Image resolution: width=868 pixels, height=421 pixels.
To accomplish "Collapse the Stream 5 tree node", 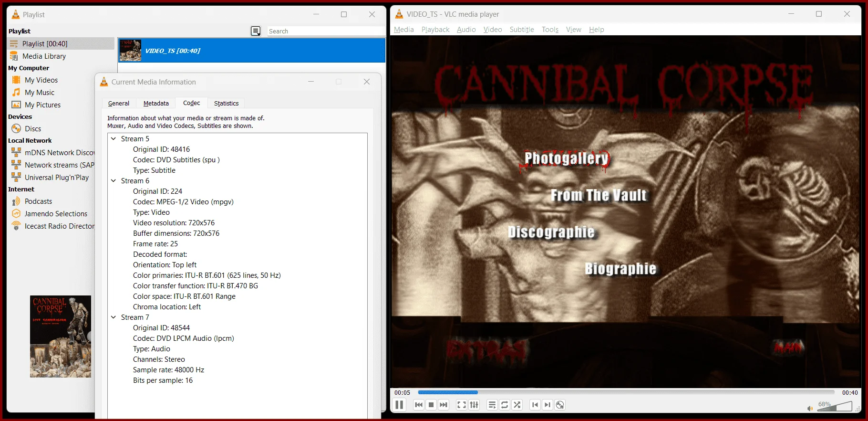I will point(114,139).
